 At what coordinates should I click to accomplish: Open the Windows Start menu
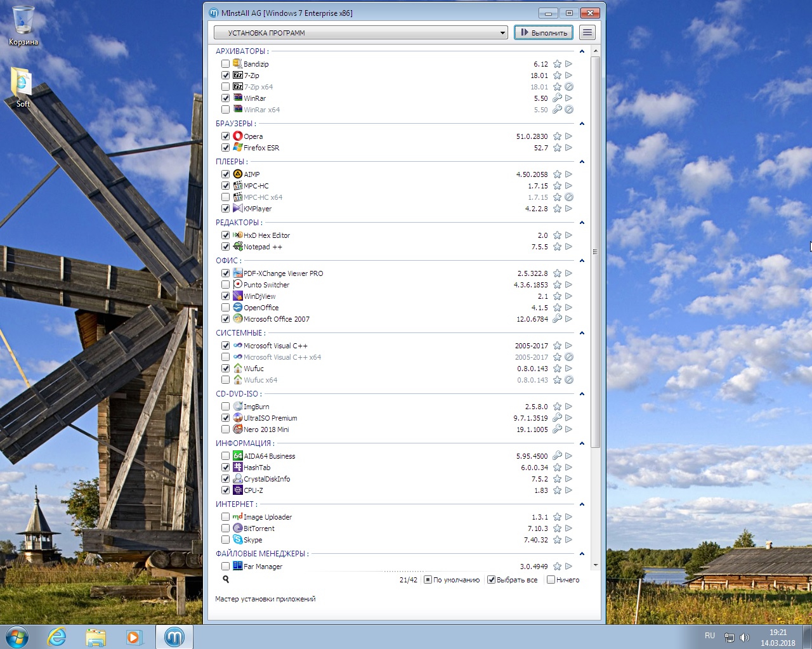click(x=16, y=637)
